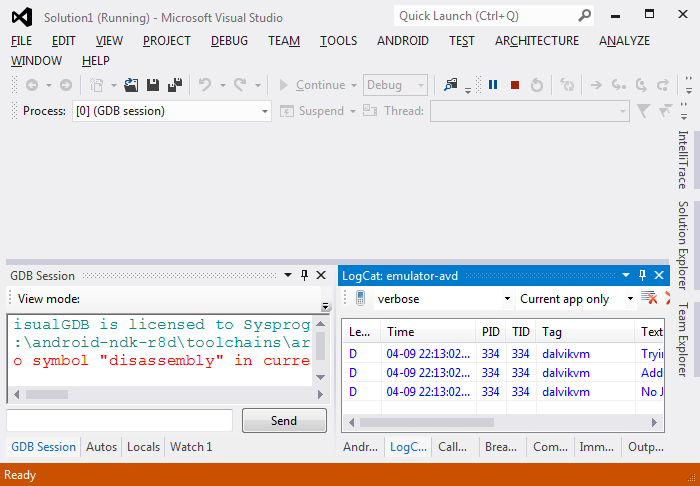Viewport: 700px width, 486px height.
Task: Click the LogCat device phone icon
Action: tap(361, 298)
